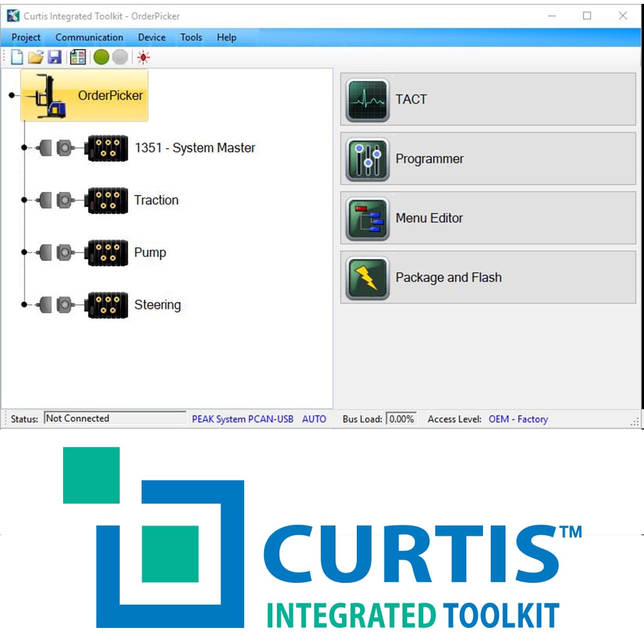Launch the Programmer button
Screen dimensions: 644x644
(488, 159)
